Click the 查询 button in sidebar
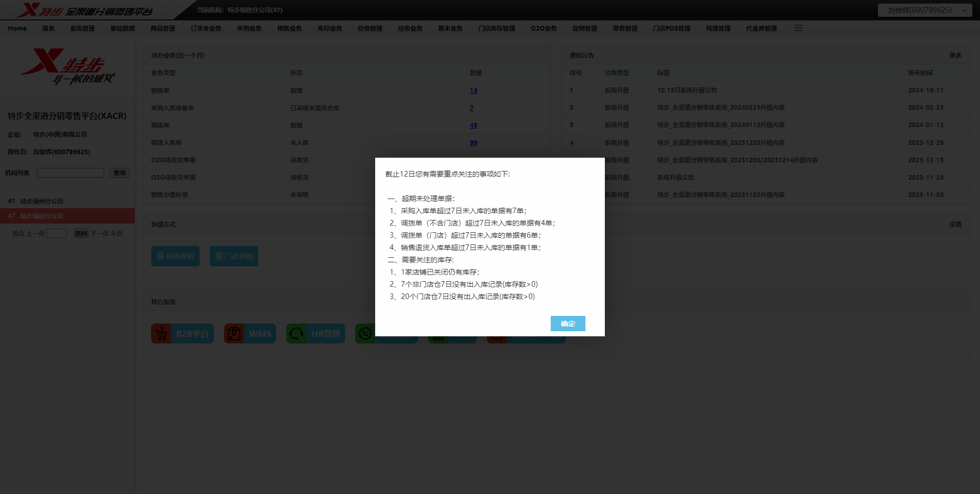980x494 pixels. [x=120, y=173]
